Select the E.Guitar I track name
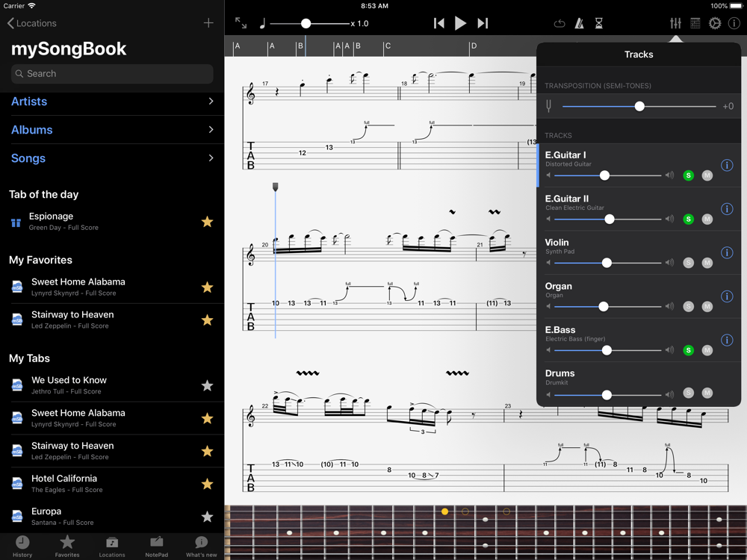747x560 pixels. (x=565, y=155)
